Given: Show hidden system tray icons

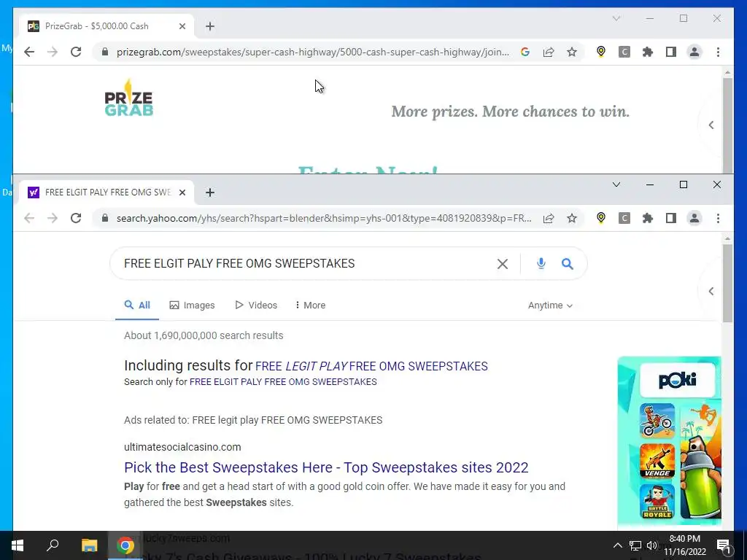Looking at the screenshot, I should [617, 545].
